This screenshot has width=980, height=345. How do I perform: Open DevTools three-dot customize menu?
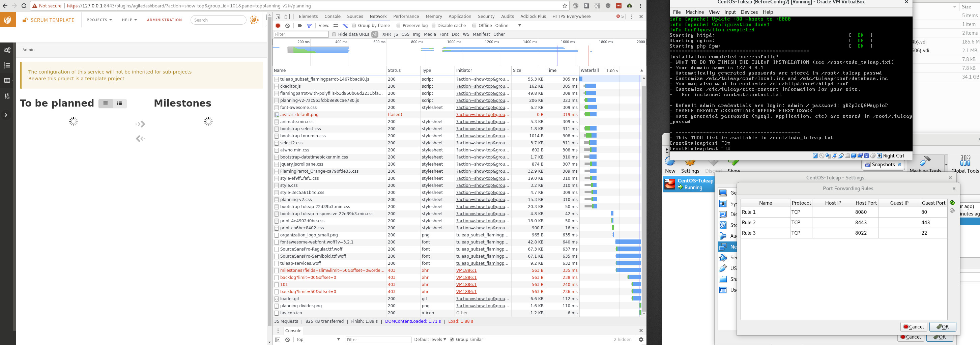[x=632, y=16]
